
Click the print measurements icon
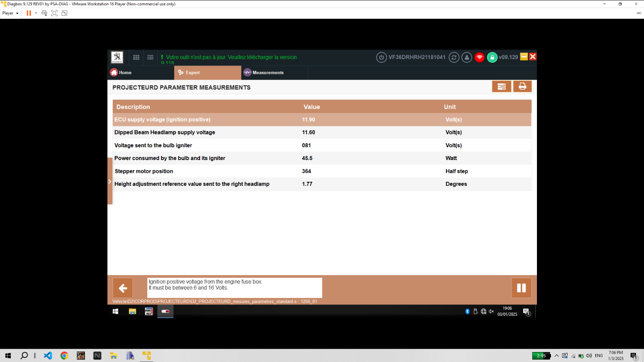tap(522, 86)
